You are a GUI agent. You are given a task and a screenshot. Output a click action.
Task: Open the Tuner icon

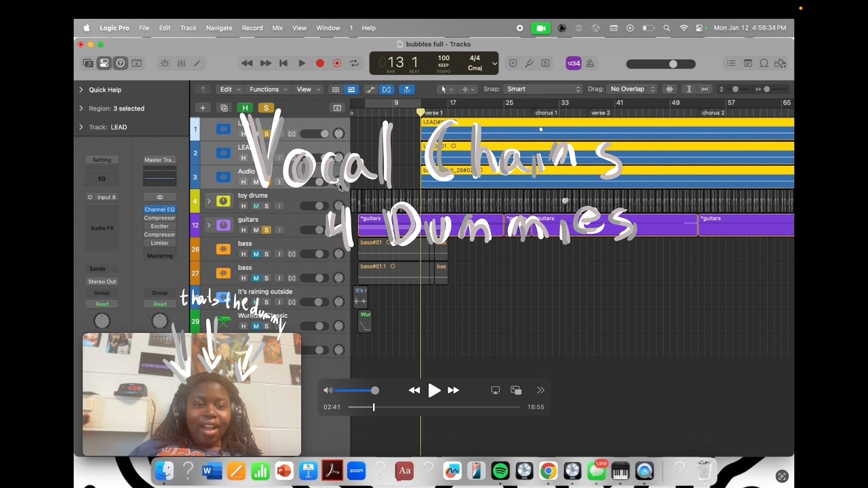[x=529, y=63]
